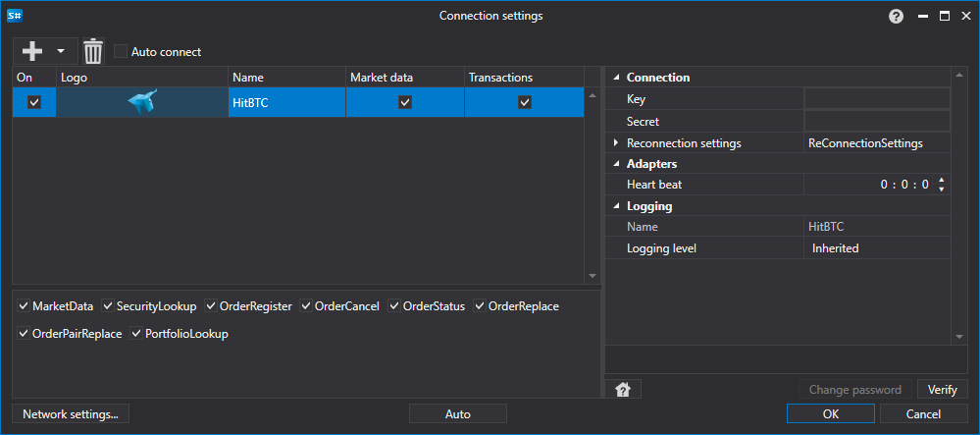The height and width of the screenshot is (435, 980).
Task: Toggle the PortfolioLookup checkbox
Action: click(x=136, y=334)
